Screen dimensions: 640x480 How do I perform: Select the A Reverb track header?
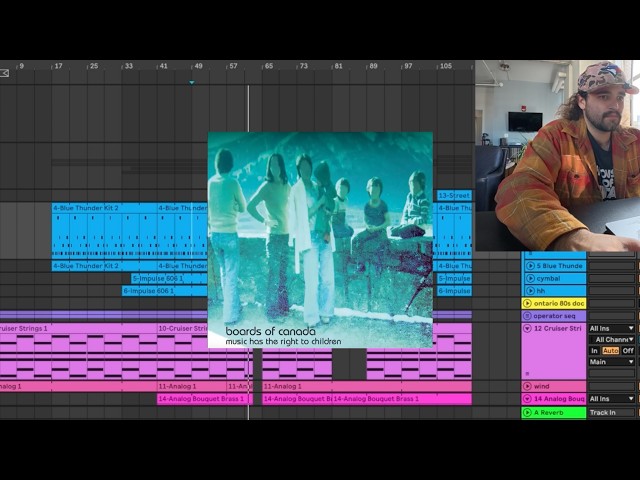[554, 413]
